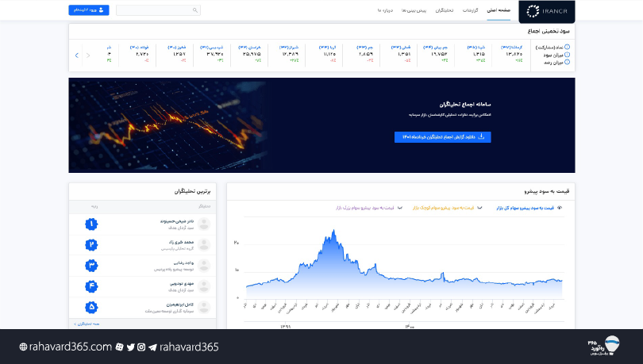This screenshot has height=364, width=643.
Task: Click the rank 2 badge
Action: [91, 245]
